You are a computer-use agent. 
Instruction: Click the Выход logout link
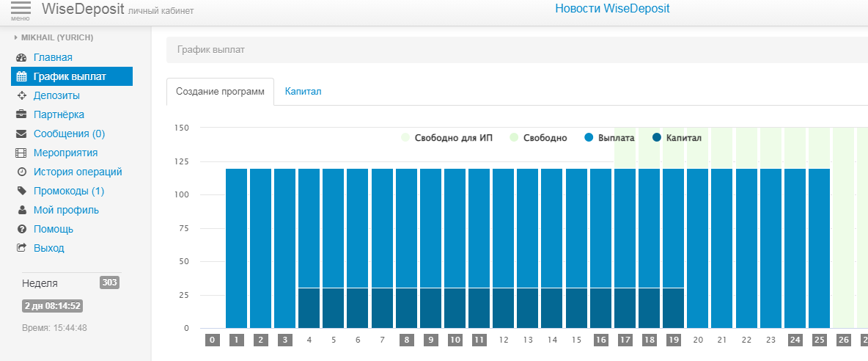48,248
